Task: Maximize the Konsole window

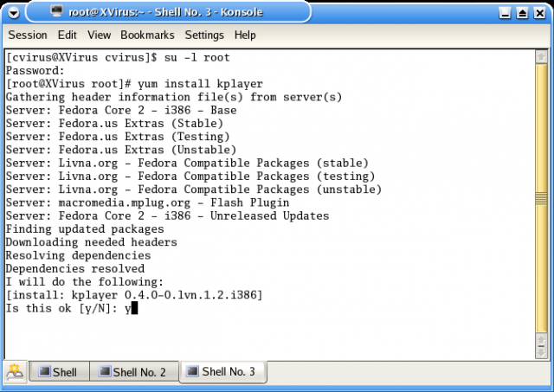Action: tap(523, 12)
